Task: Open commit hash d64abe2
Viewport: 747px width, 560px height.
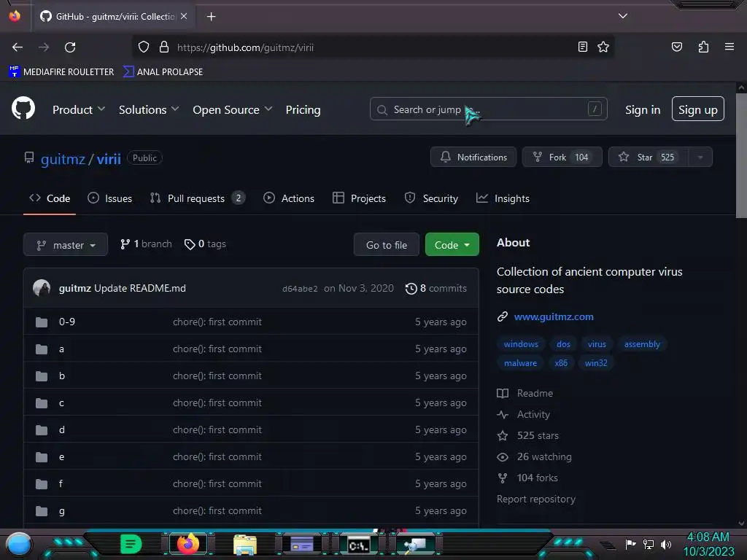Action: point(300,289)
